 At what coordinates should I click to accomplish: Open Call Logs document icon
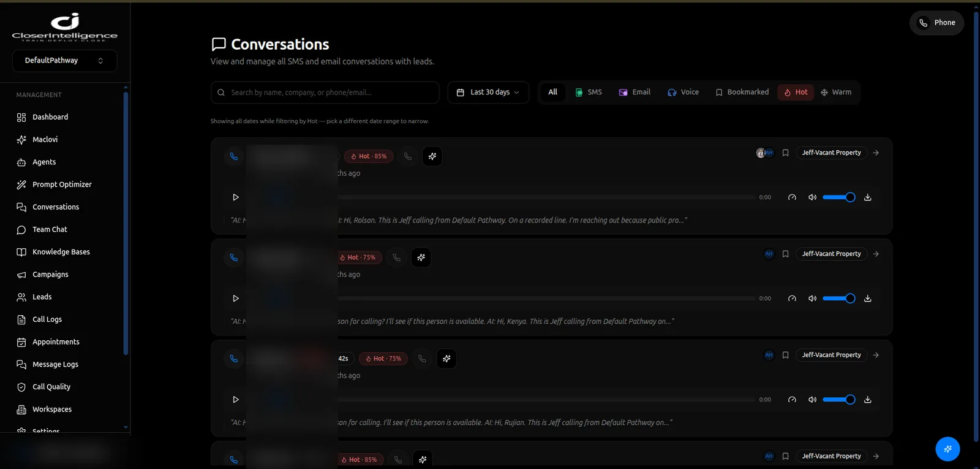tap(21, 319)
